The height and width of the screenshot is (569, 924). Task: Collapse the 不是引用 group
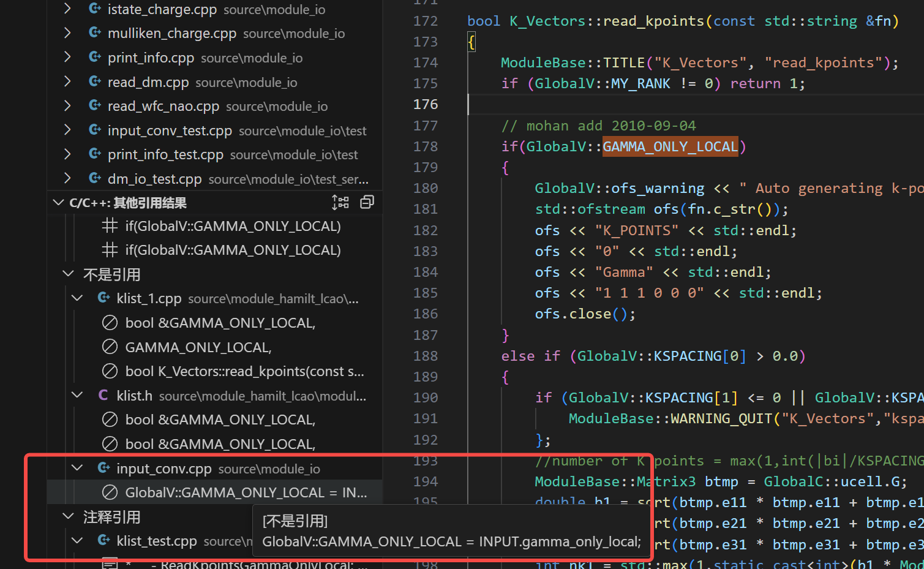pos(68,274)
